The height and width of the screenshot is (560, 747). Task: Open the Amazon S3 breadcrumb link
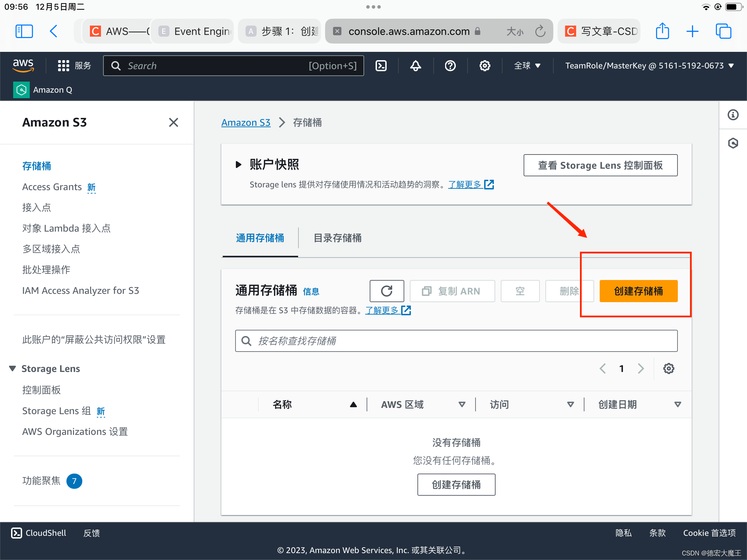[x=246, y=122]
